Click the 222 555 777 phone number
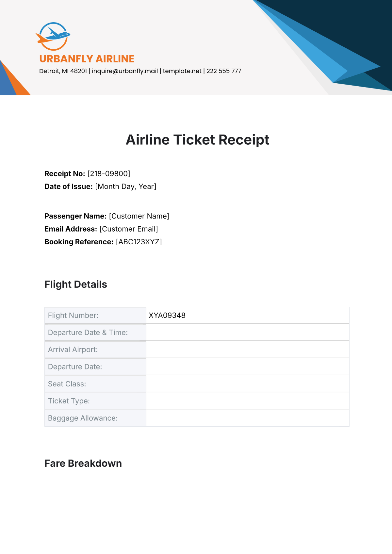 tap(224, 71)
